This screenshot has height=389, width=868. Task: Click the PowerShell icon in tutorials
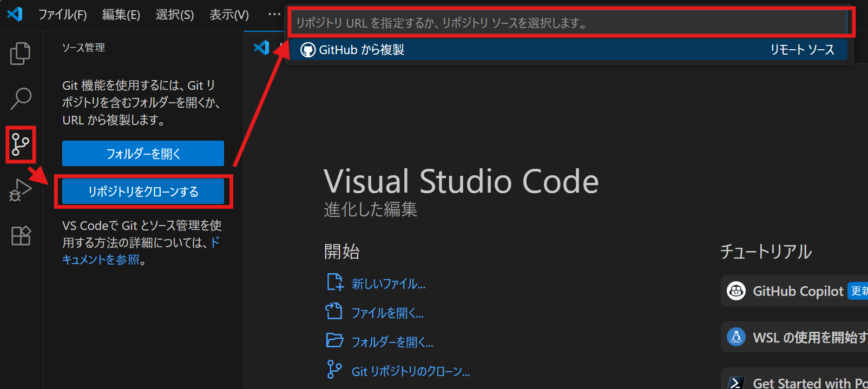(x=736, y=382)
